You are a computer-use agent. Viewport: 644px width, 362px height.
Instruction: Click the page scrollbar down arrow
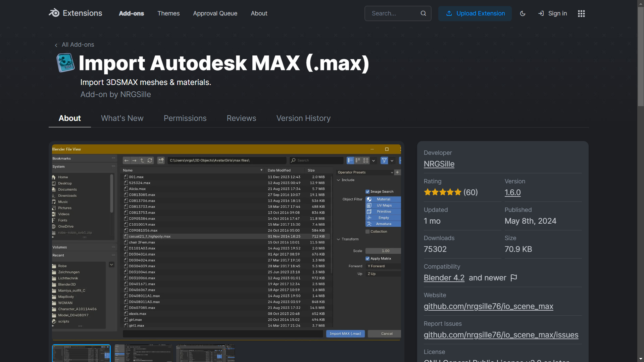(x=641, y=359)
